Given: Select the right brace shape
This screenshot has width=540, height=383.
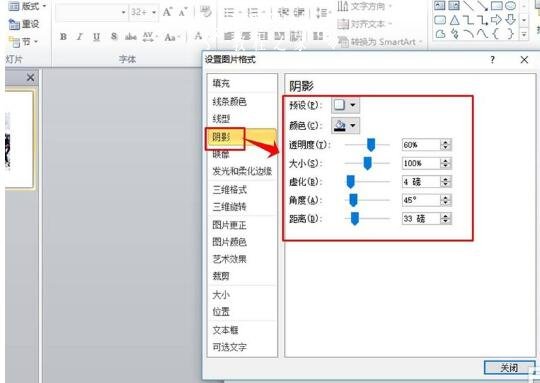Looking at the screenshot, I should click(511, 34).
